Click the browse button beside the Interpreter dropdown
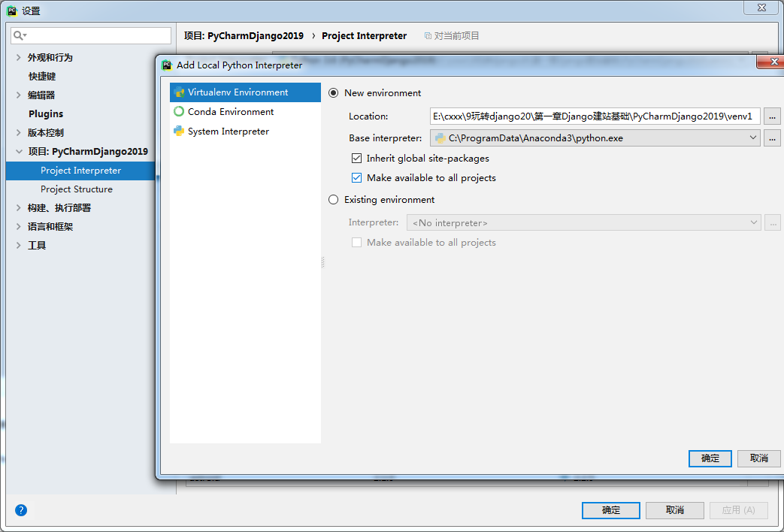Image resolution: width=784 pixels, height=532 pixels. 773,222
